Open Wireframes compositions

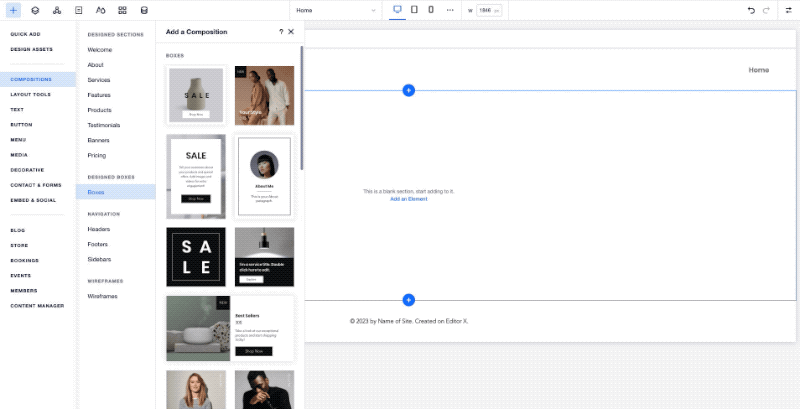coord(103,296)
